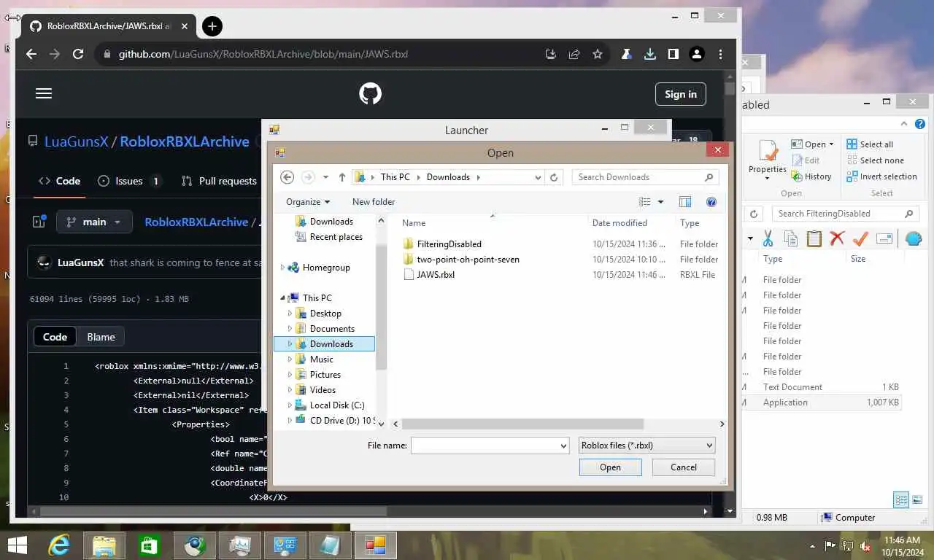Select Pictures in the navigation tree

pyautogui.click(x=325, y=375)
